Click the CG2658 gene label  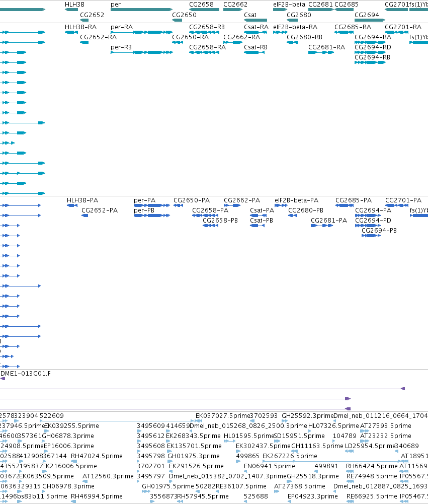point(201,5)
